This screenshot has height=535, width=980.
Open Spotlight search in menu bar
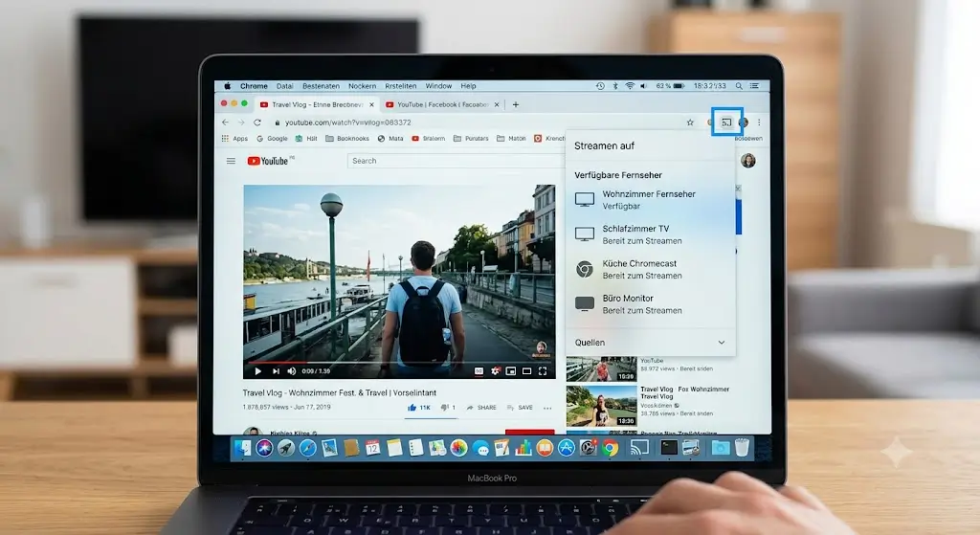[x=739, y=86]
